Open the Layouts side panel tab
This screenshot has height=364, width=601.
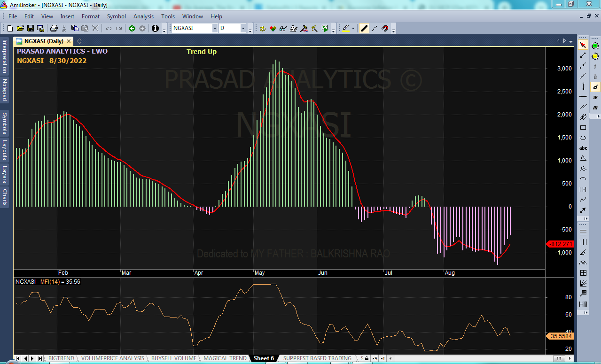[5, 150]
